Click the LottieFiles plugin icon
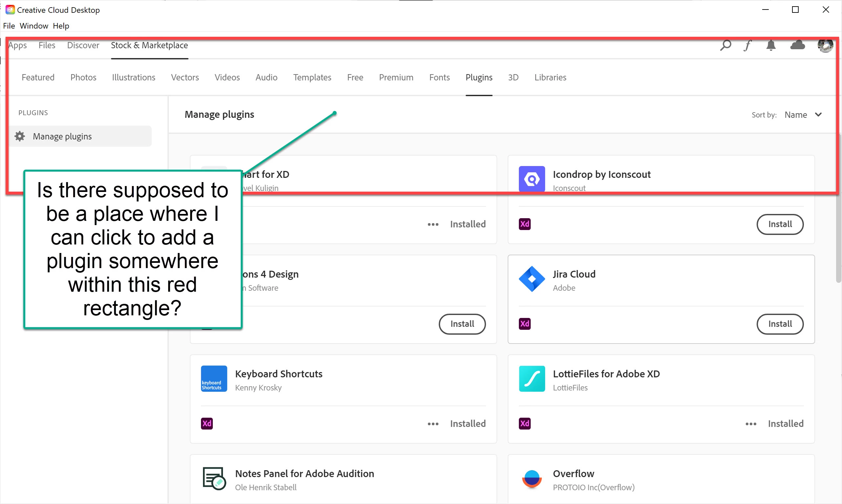This screenshot has height=504, width=842. coord(531,378)
